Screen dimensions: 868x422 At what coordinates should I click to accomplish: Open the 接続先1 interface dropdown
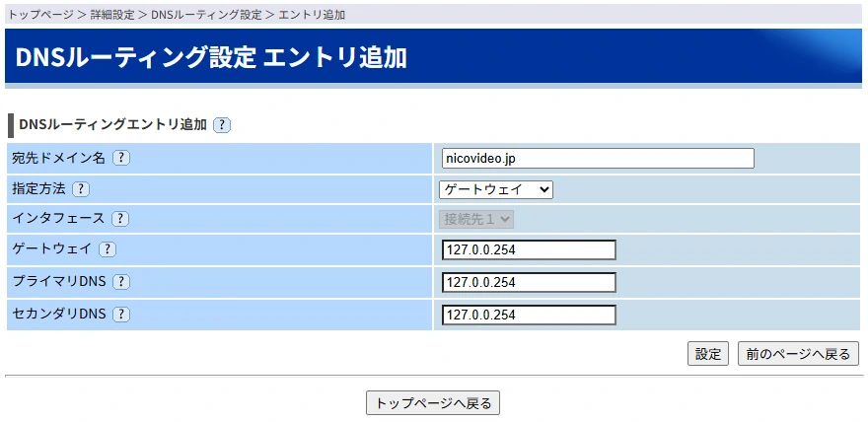point(477,219)
